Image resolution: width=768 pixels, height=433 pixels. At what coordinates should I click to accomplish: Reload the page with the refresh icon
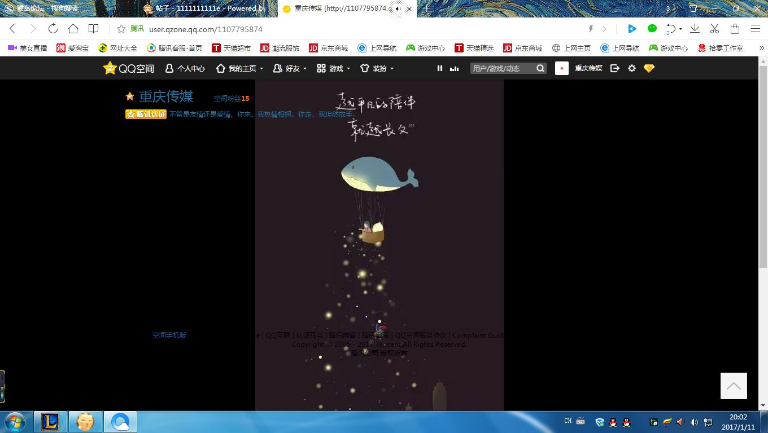pos(53,29)
